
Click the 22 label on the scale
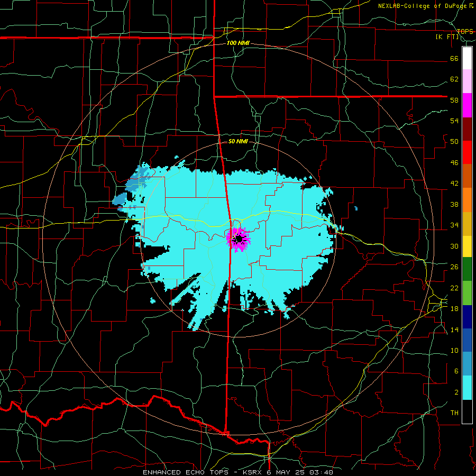click(x=454, y=288)
